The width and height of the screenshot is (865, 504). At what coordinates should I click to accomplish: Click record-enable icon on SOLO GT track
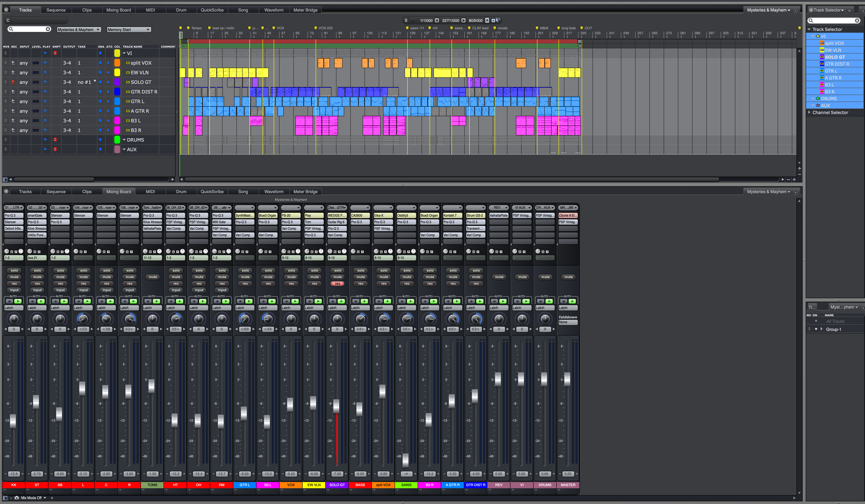tap(13, 82)
